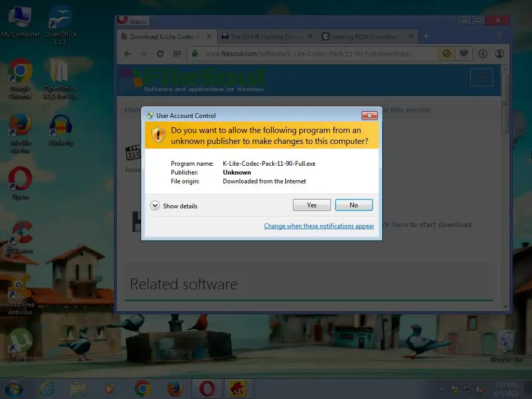The height and width of the screenshot is (399, 532).
Task: Open OpenOffice 4.1.1 desktop icon
Action: (60, 25)
